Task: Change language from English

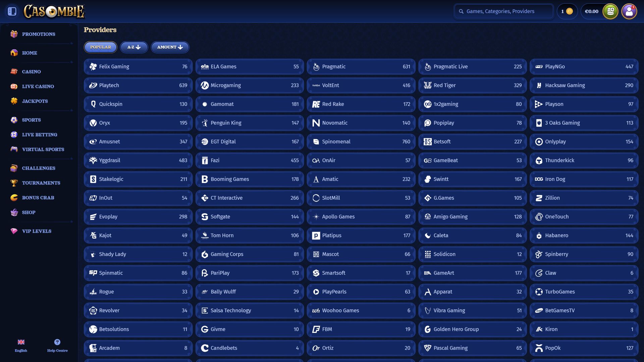Action: click(x=21, y=346)
